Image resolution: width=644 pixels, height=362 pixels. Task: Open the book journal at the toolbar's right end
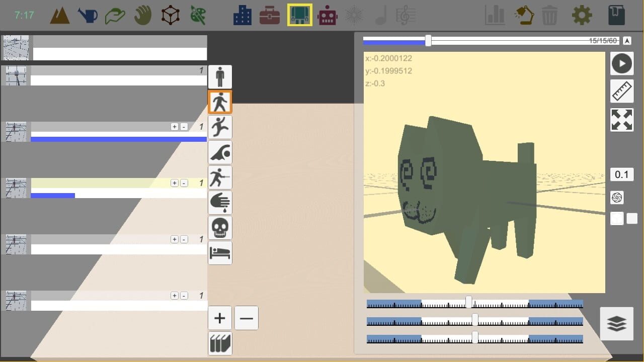616,15
